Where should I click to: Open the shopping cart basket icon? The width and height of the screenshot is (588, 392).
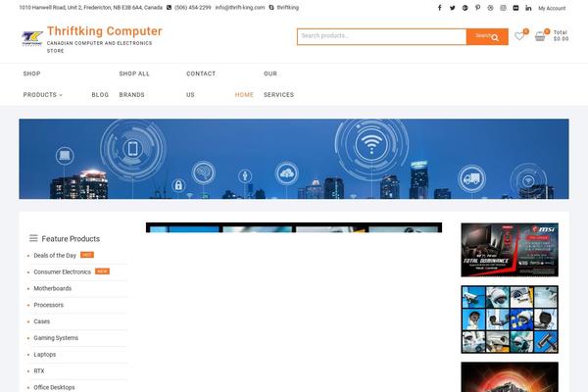pos(540,36)
